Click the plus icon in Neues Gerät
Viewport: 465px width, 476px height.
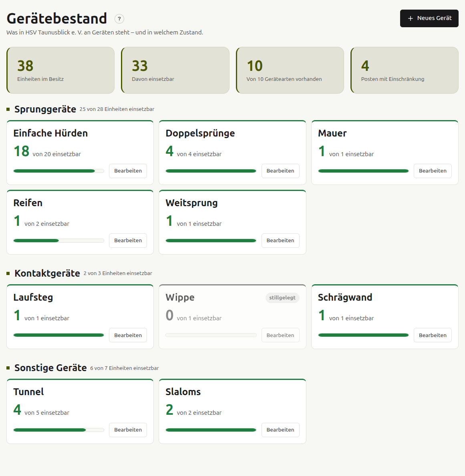411,18
